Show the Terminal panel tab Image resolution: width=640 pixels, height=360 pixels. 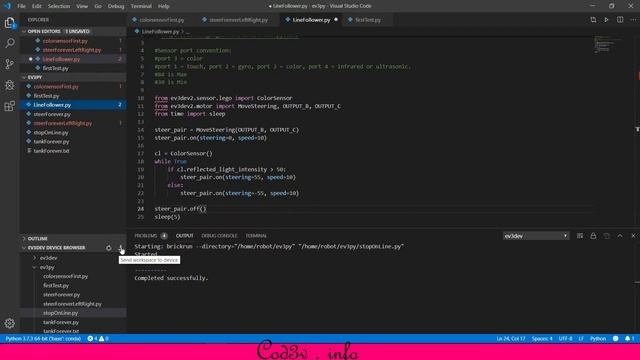pos(256,236)
